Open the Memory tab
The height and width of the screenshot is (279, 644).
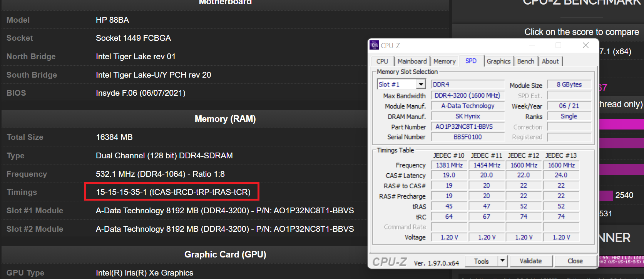point(444,61)
